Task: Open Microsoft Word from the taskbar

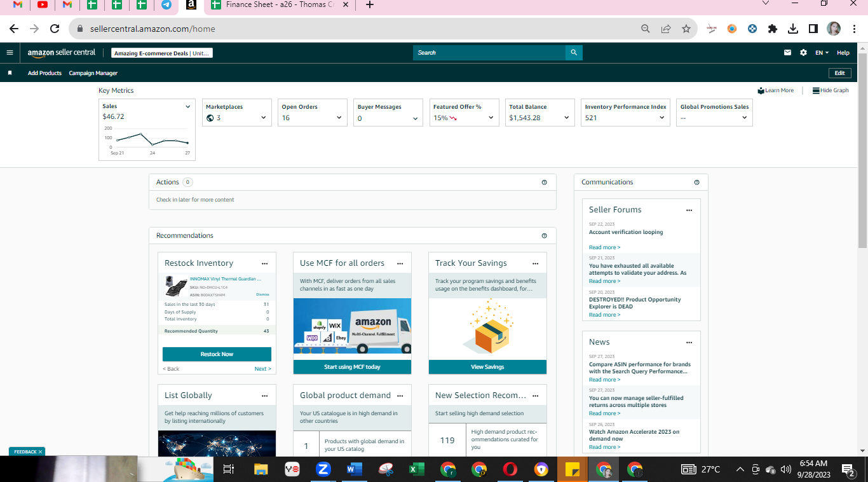Action: pyautogui.click(x=355, y=469)
